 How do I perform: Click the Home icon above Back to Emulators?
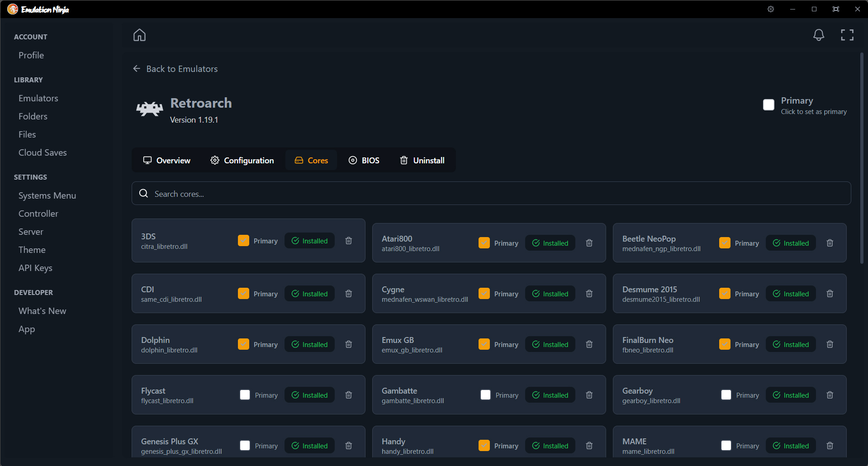(139, 35)
